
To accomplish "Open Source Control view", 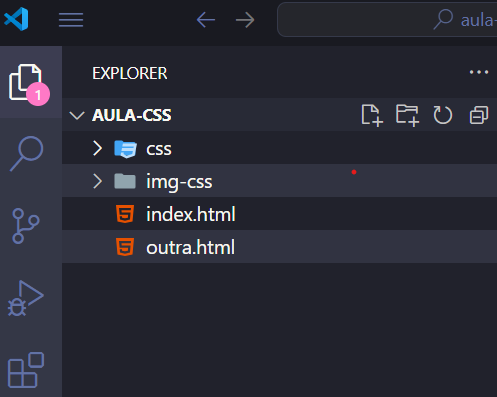I will point(26,226).
